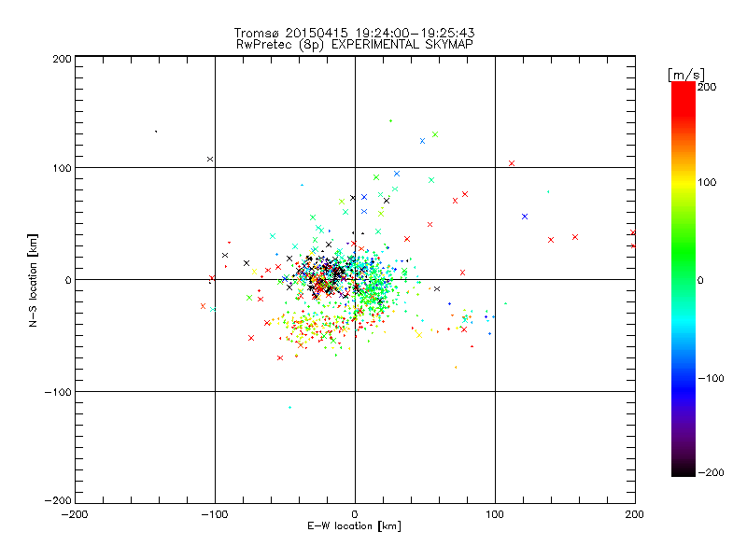
Task: Click the y-axis tick label 100
Action: (x=62, y=168)
